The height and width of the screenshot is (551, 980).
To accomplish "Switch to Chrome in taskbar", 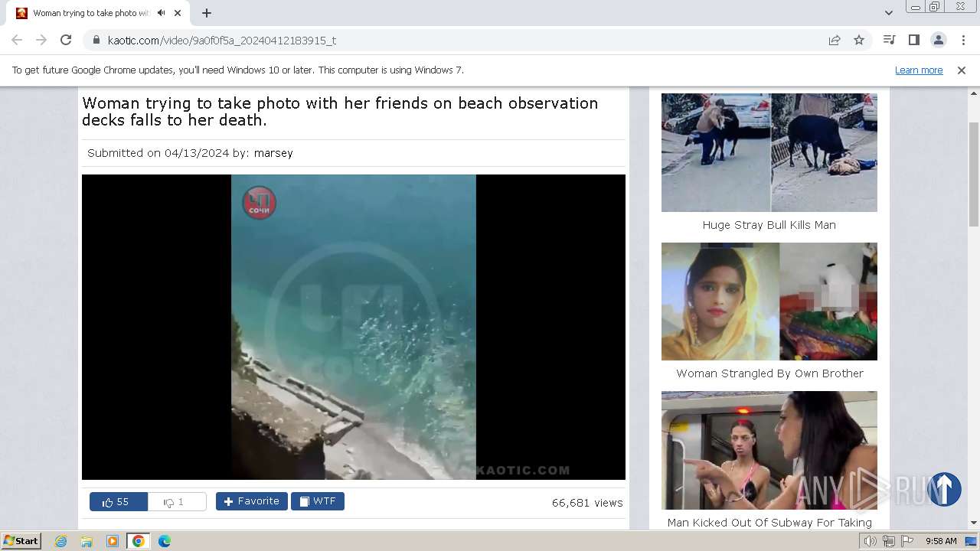I will coord(138,541).
